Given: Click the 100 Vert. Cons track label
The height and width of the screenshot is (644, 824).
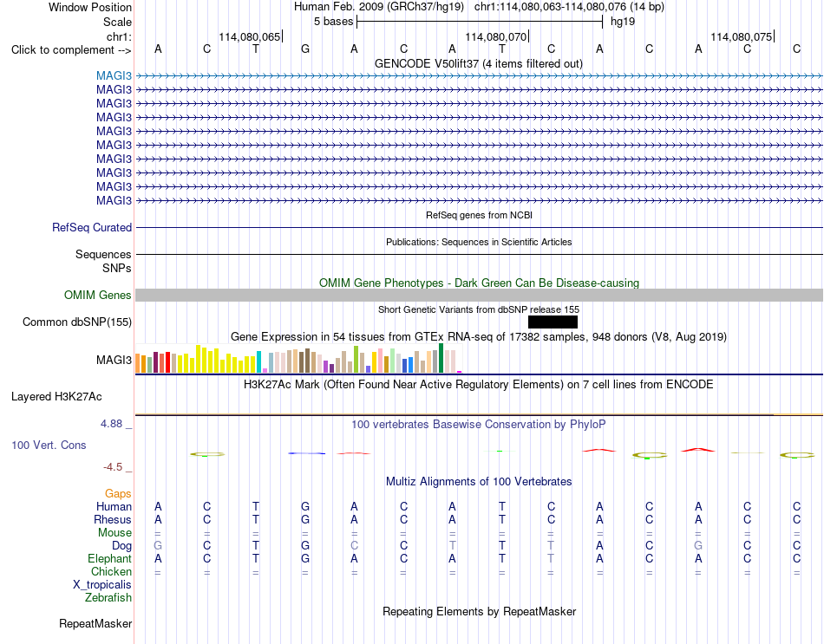Looking at the screenshot, I should [x=49, y=445].
